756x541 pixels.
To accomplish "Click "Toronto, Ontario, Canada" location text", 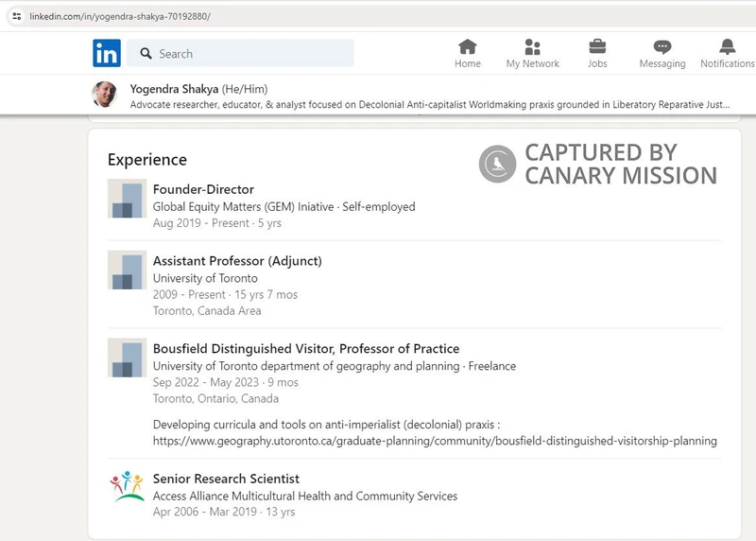I will 215,398.
